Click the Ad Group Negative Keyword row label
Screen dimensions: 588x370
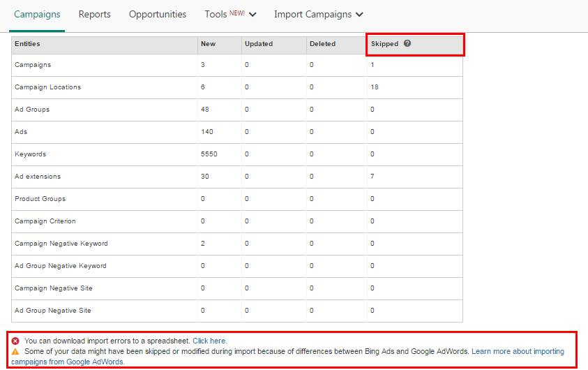[x=61, y=266]
